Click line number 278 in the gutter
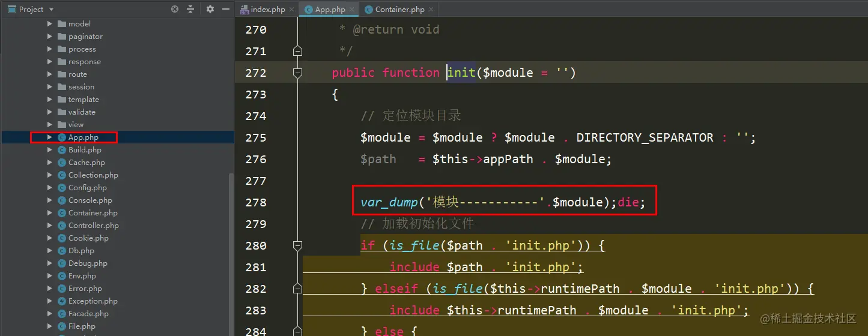 (256, 203)
